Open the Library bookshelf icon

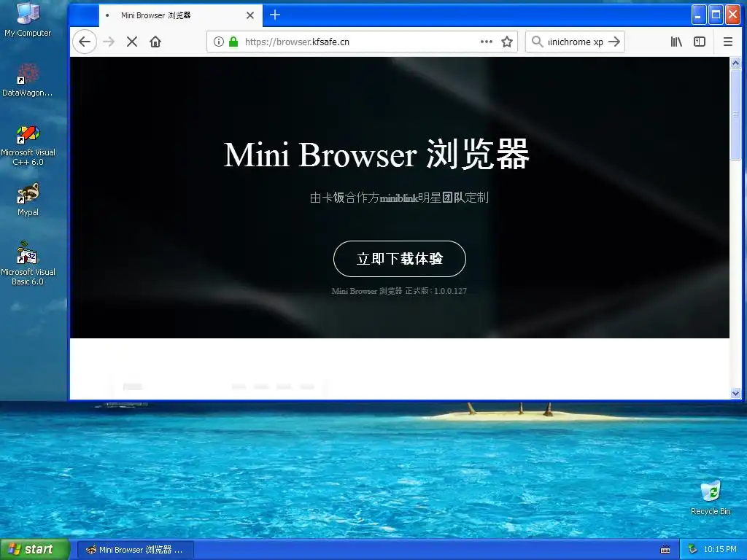point(676,42)
